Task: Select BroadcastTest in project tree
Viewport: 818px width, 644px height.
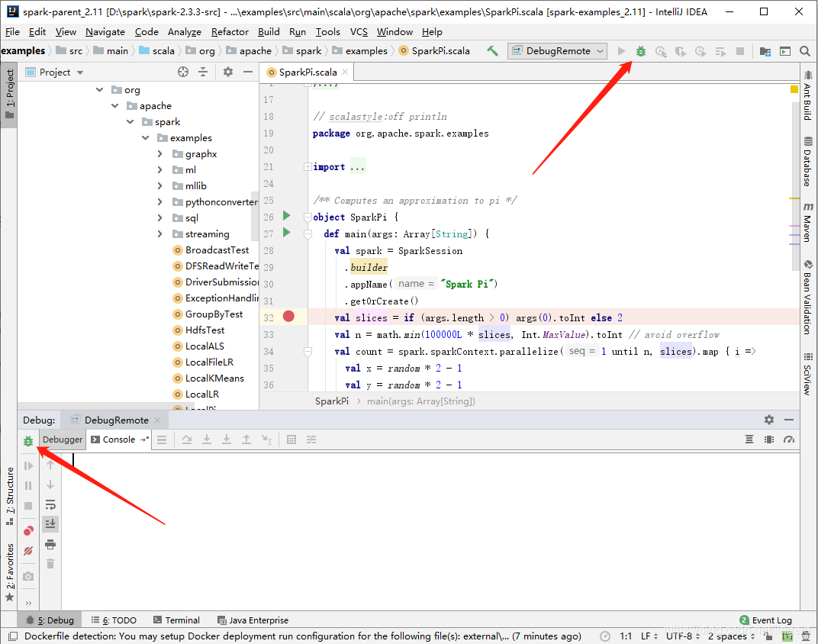Action: tap(211, 250)
